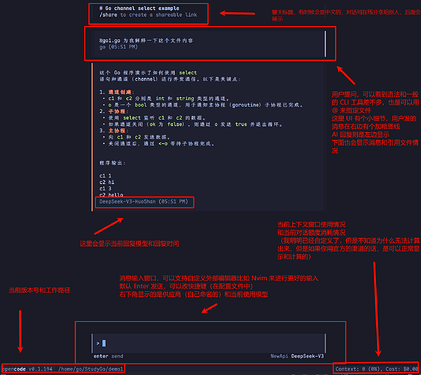Select the 'enter send' hint below input

tap(108, 356)
